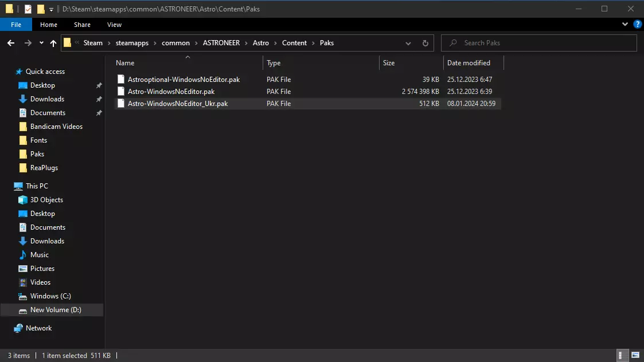This screenshot has width=644, height=362.
Task: Click the folder icon in address bar
Action: tap(67, 43)
